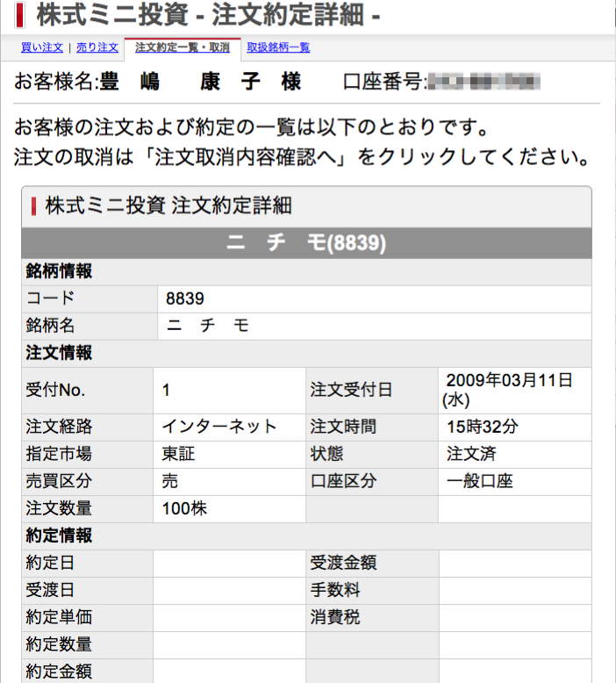Click the 口座番号 label
This screenshot has height=683, width=616.
[x=385, y=82]
